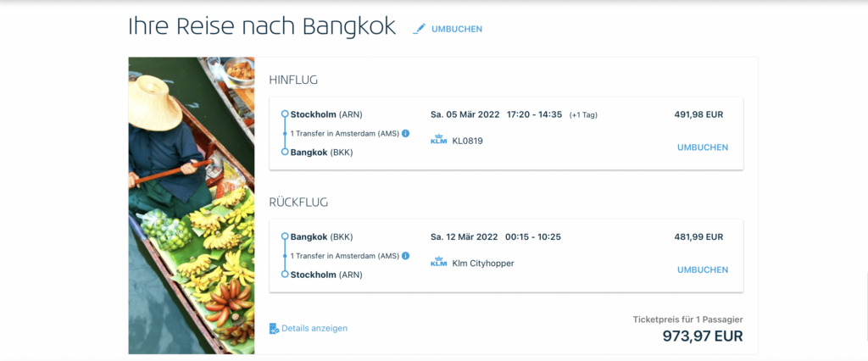
Task: Click return transfer in Amsterdam text
Action: [344, 256]
